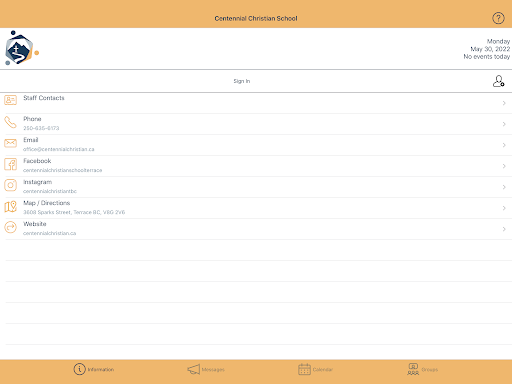Switch to the Messages tab label
Screen dimensions: 512x384
213,370
